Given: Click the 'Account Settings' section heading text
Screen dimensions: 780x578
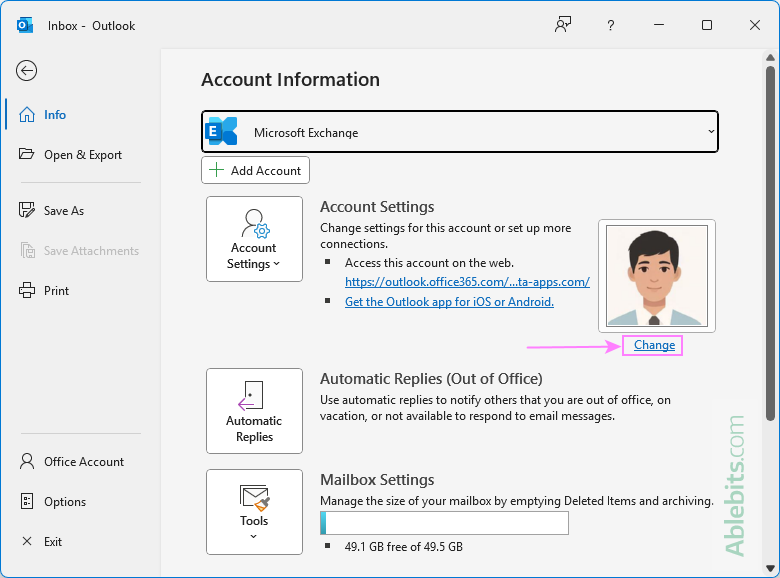Looking at the screenshot, I should [x=377, y=207].
